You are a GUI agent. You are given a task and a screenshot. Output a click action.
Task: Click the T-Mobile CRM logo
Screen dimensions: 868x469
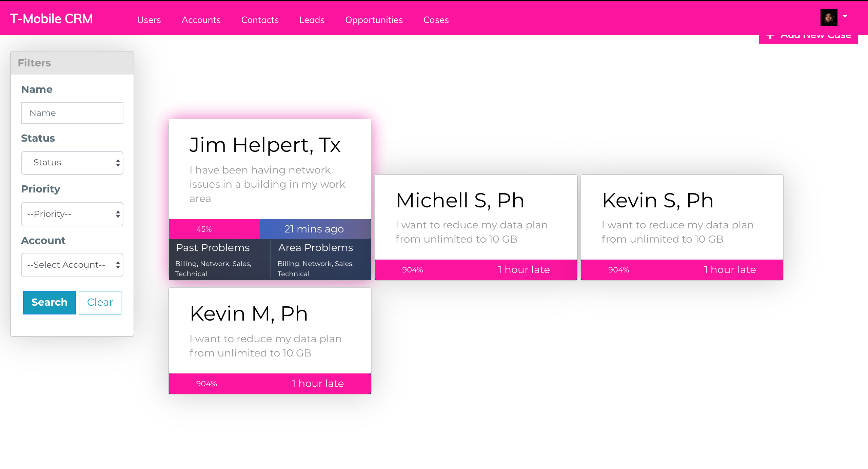click(51, 19)
